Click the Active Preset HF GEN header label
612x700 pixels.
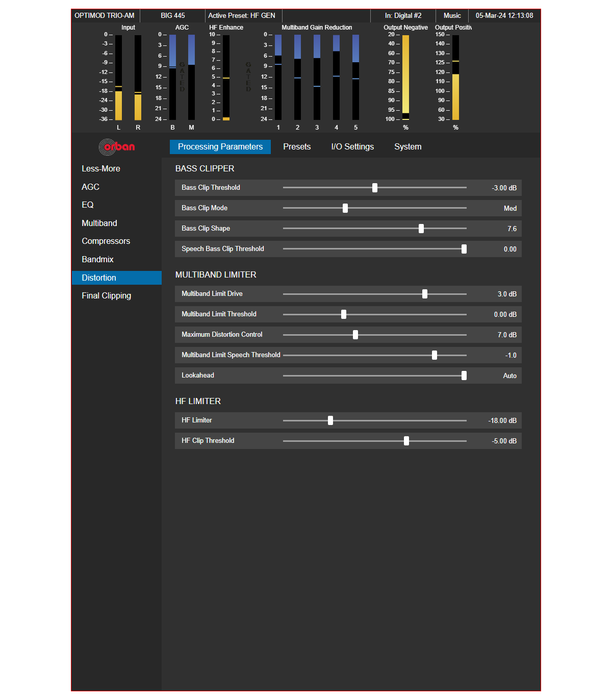(x=242, y=16)
